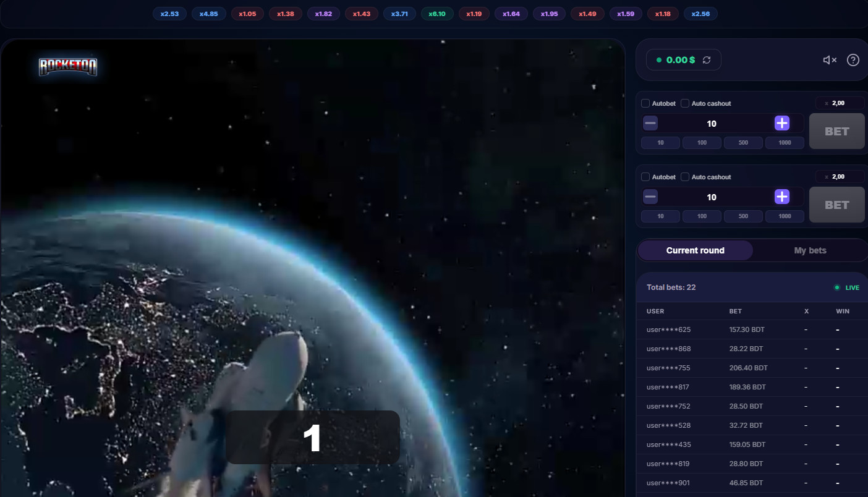
Task: Open the x1.18 history multiplier chip
Action: 663,14
